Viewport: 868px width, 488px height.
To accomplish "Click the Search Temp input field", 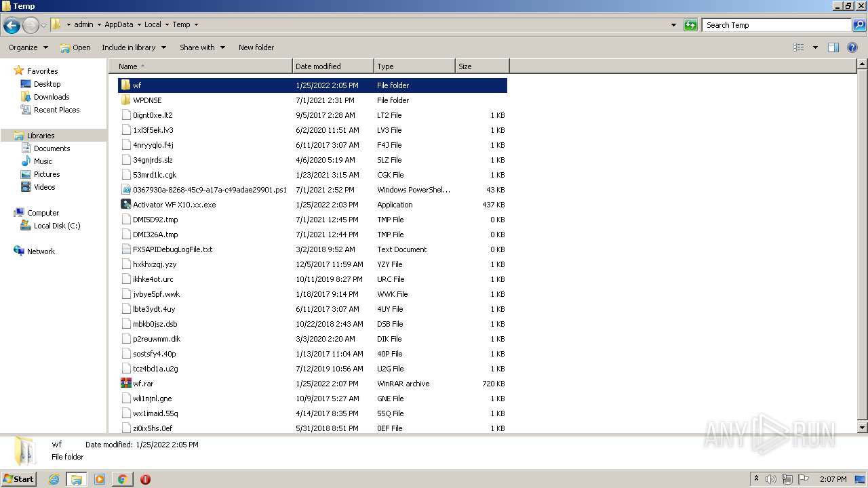I will point(776,25).
